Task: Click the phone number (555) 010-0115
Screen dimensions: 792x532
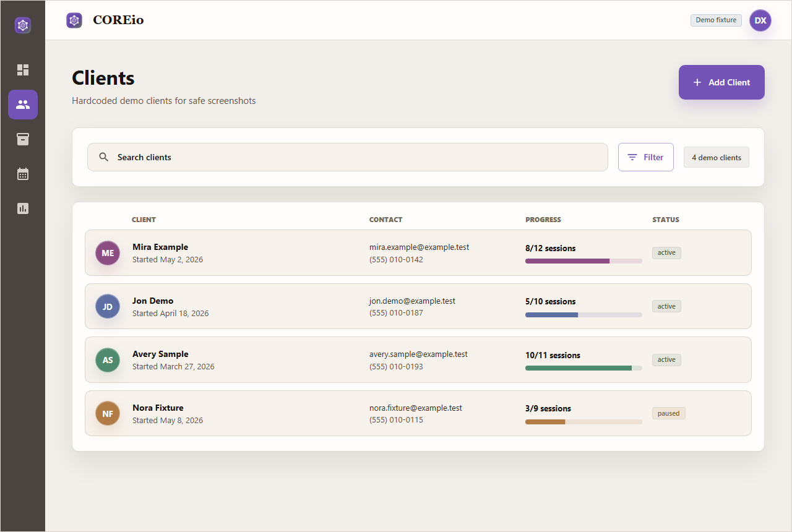Action: 396,419
